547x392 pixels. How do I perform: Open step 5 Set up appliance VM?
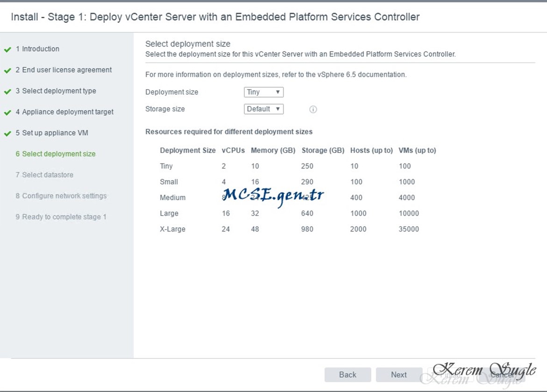(52, 133)
